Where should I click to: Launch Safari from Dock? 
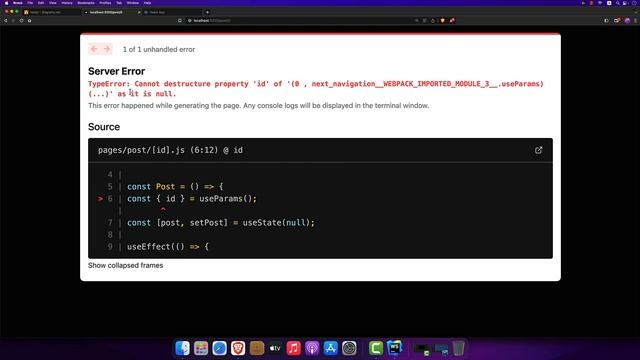[219, 348]
